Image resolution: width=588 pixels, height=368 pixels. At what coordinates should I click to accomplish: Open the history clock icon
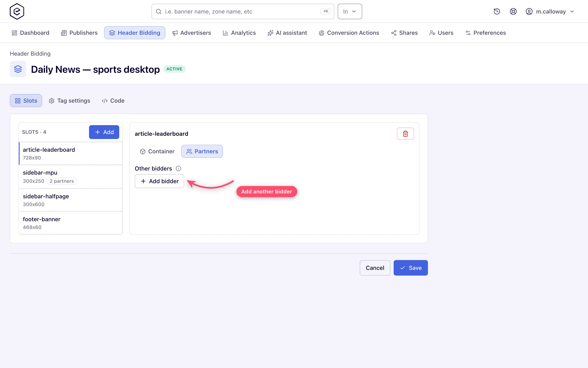[497, 11]
